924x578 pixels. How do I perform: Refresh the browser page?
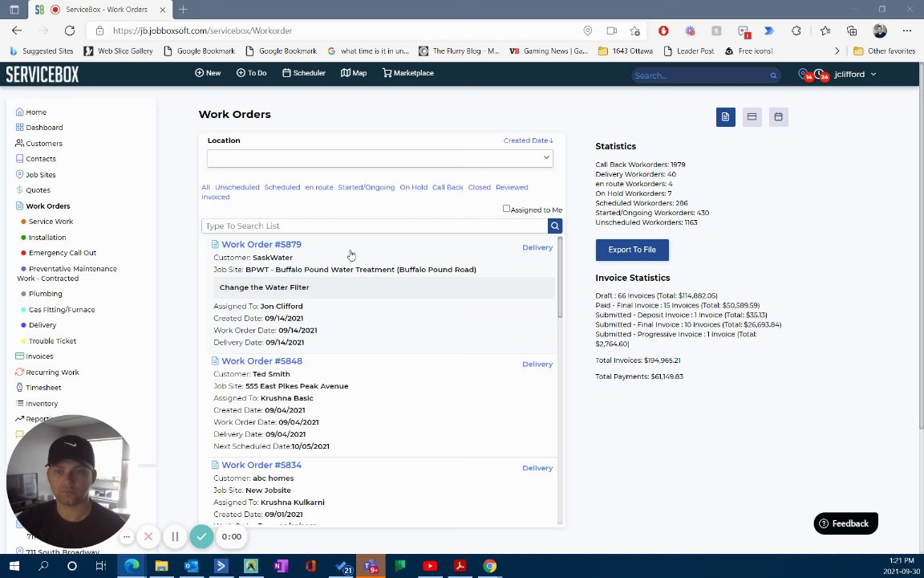[x=70, y=31]
